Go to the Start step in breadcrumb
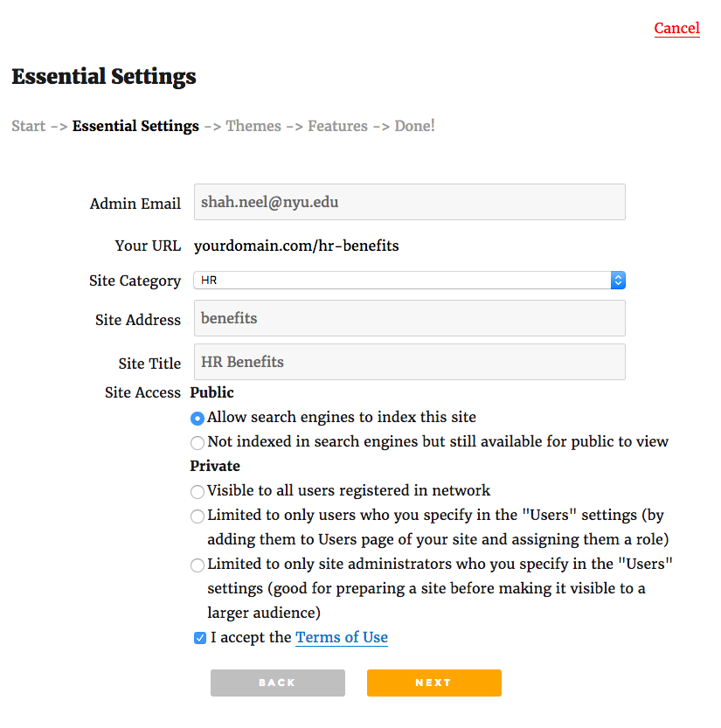721x728 pixels. (28, 126)
